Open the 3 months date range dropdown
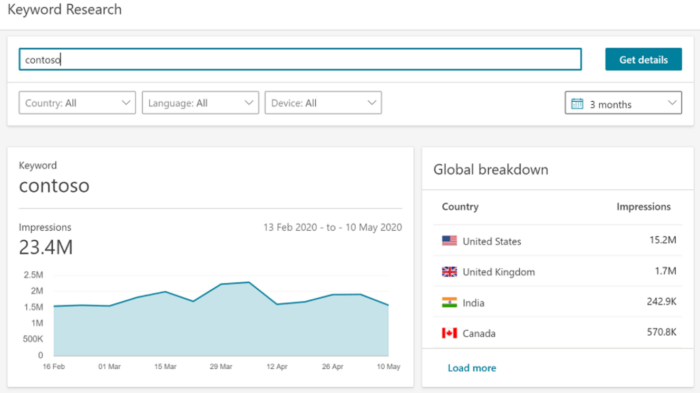 click(623, 103)
